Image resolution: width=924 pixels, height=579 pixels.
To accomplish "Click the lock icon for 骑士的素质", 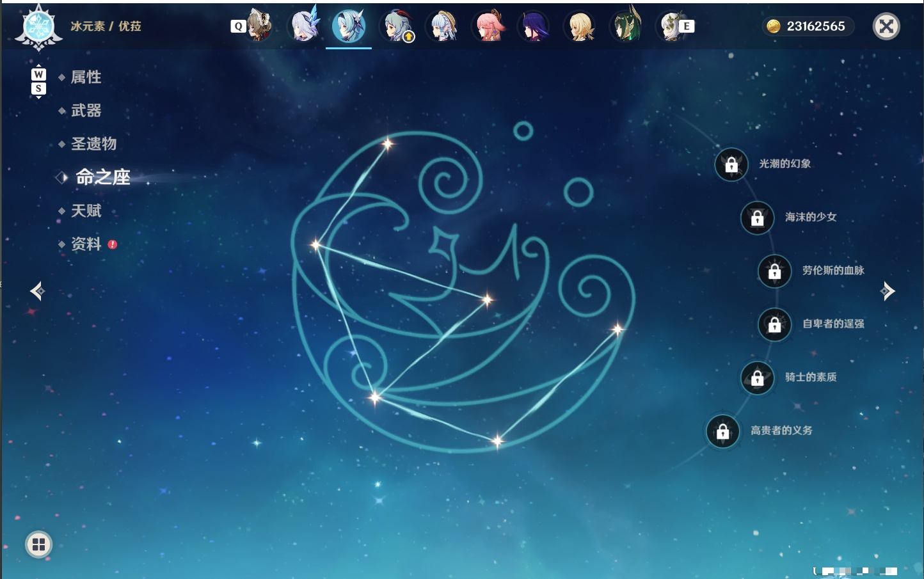I will [758, 377].
